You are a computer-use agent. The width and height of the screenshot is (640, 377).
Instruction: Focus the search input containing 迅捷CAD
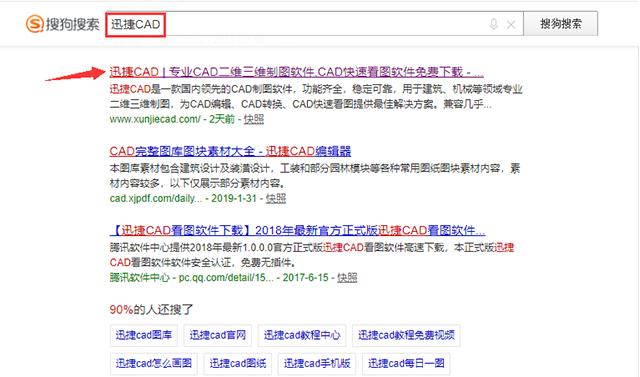click(x=314, y=24)
